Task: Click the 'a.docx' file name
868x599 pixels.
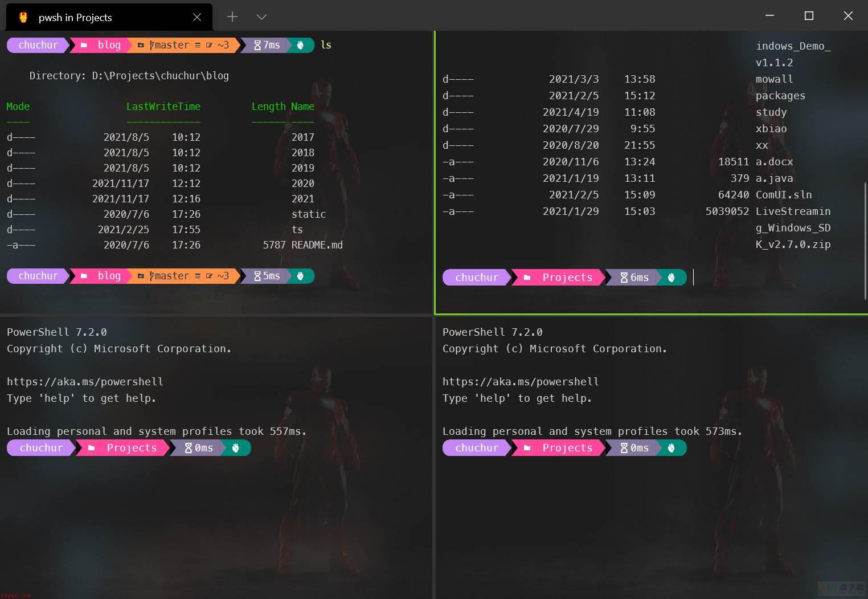Action: point(775,162)
